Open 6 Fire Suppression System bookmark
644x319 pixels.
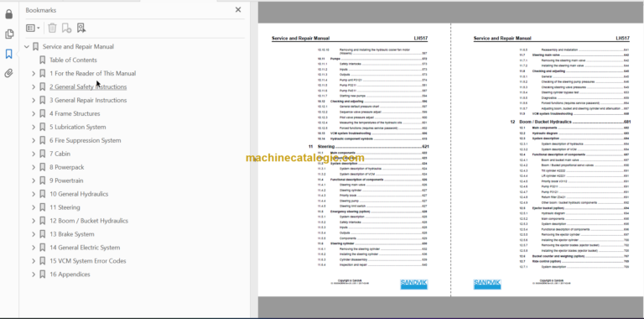[x=86, y=140]
